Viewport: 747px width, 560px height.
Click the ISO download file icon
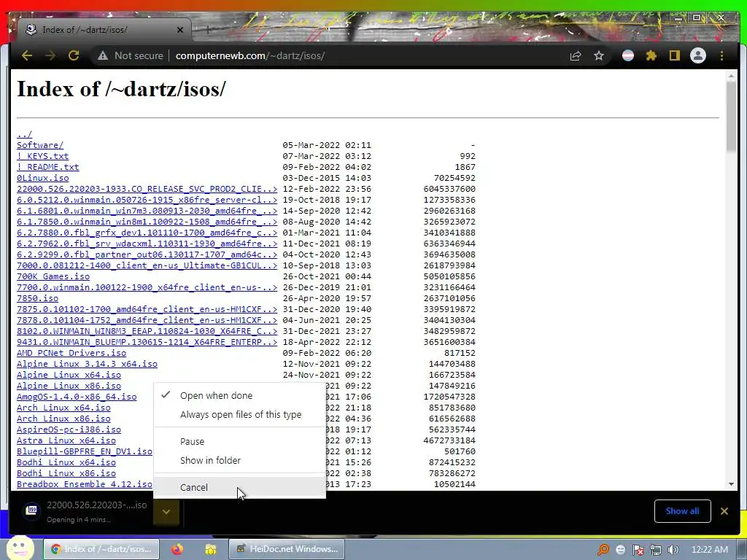point(32,511)
